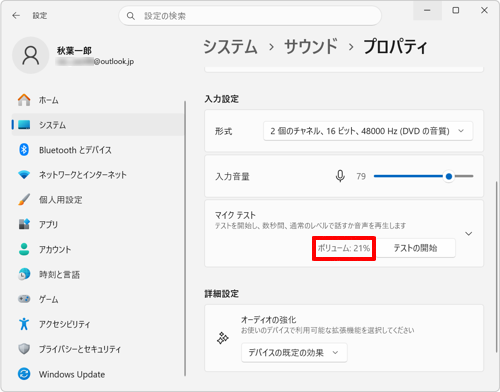Minimize the 設定 window
The width and height of the screenshot is (500, 392).
[427, 10]
